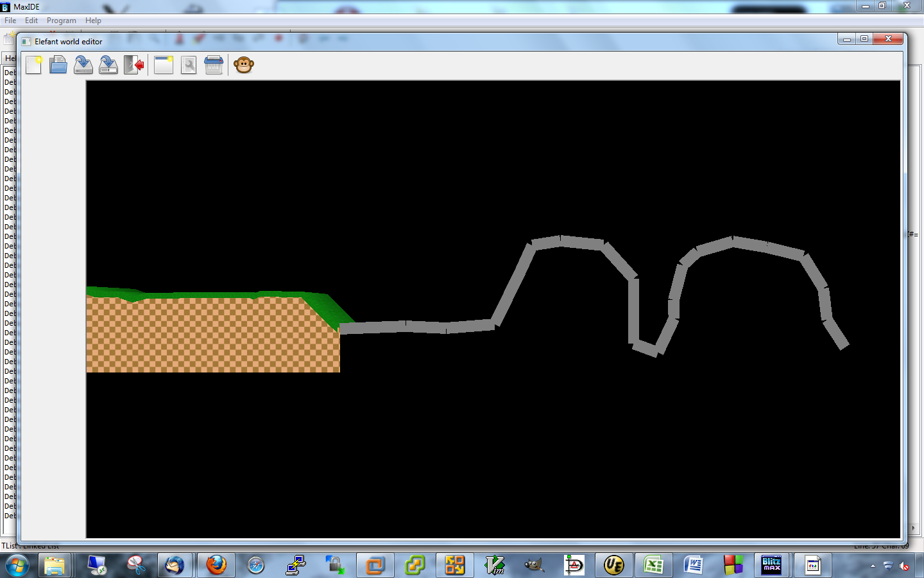Click the Save As drive icon
The width and height of the screenshot is (924, 578).
(108, 65)
